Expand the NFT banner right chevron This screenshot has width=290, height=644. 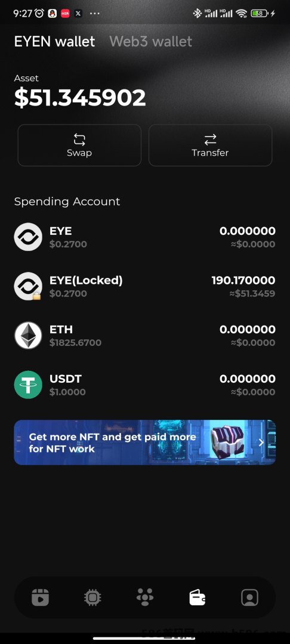click(x=261, y=442)
